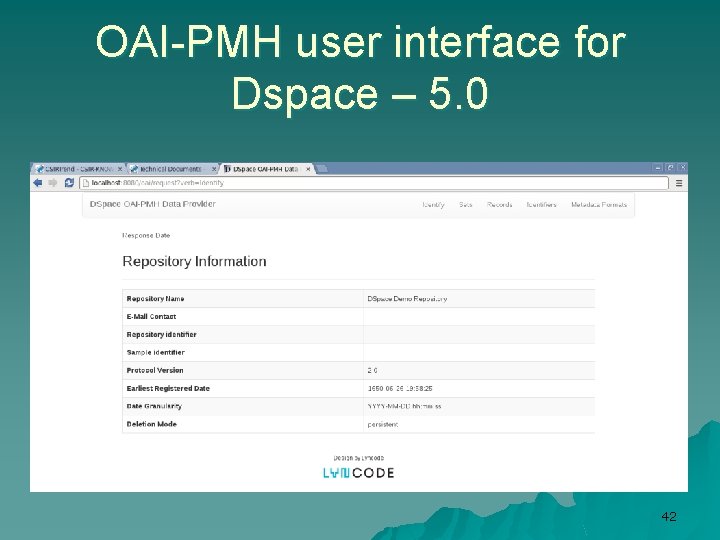Restore the browser window size

(670, 168)
